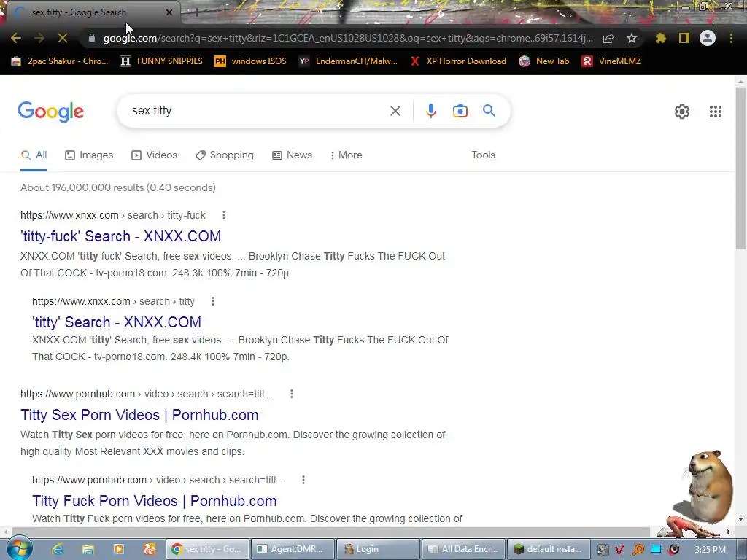The width and height of the screenshot is (747, 560).
Task: Click the browser back arrow
Action: [x=16, y=38]
